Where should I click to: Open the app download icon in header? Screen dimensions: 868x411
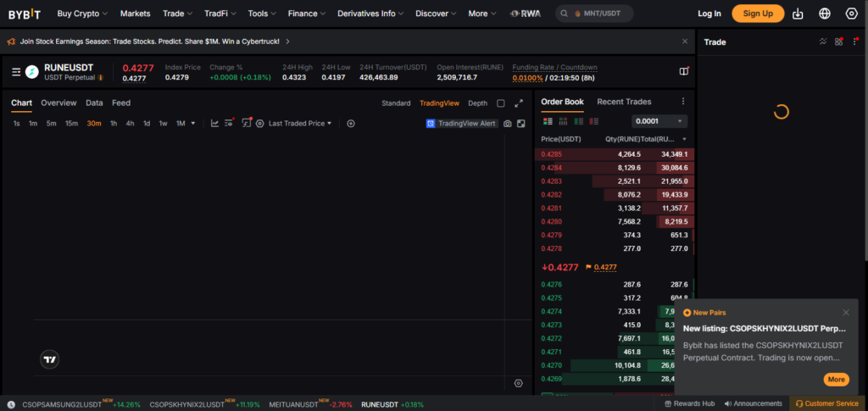(798, 14)
